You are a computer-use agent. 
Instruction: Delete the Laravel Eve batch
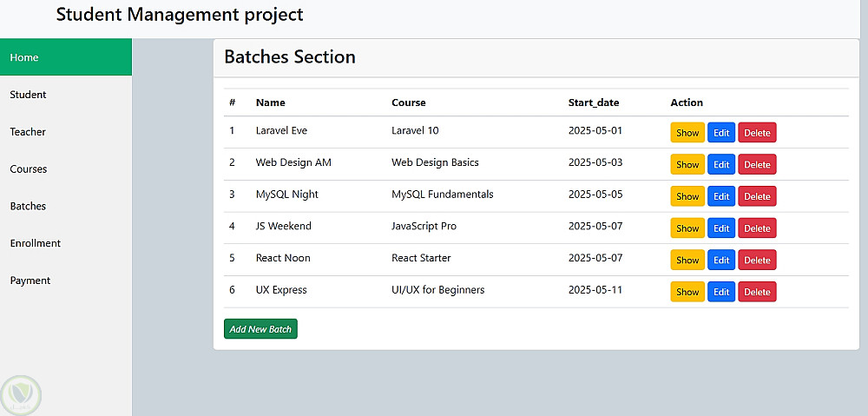pos(757,133)
